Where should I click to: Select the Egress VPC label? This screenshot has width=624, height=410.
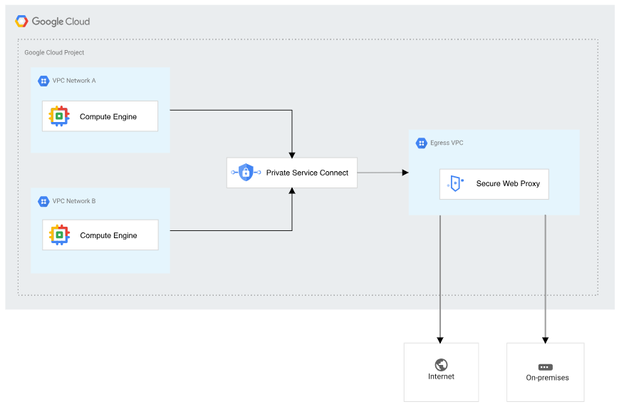coord(447,143)
